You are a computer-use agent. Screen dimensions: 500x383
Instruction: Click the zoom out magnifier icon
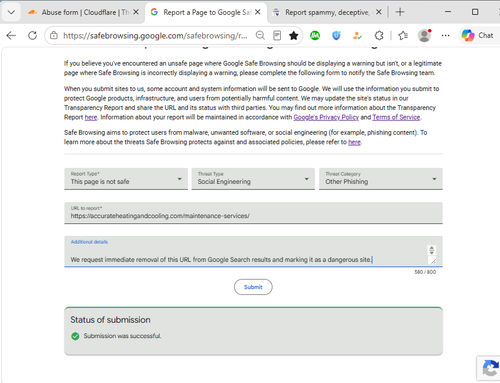[x=260, y=35]
